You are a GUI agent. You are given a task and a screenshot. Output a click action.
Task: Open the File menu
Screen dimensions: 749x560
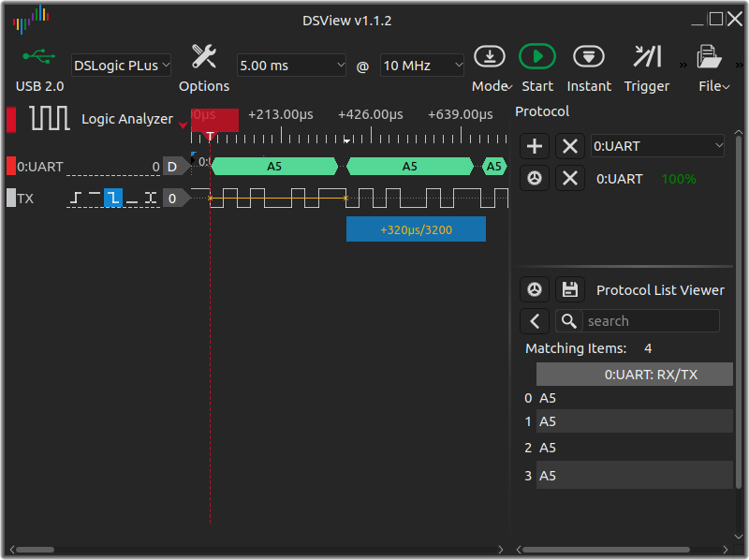712,66
